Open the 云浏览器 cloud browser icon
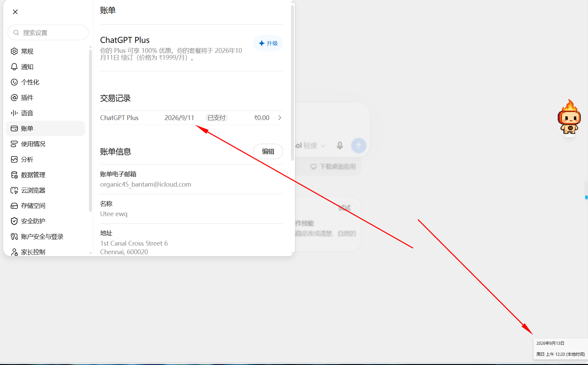 [14, 190]
